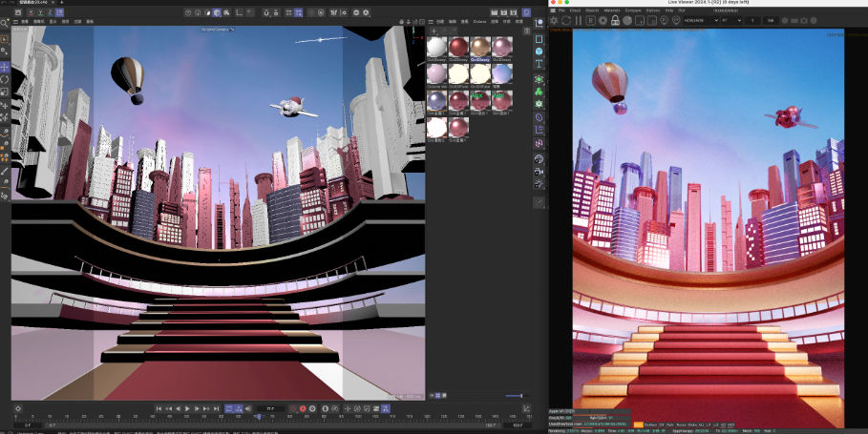Open the Cloud menu in Live Viewer
This screenshot has height=434, width=868.
(x=576, y=10)
